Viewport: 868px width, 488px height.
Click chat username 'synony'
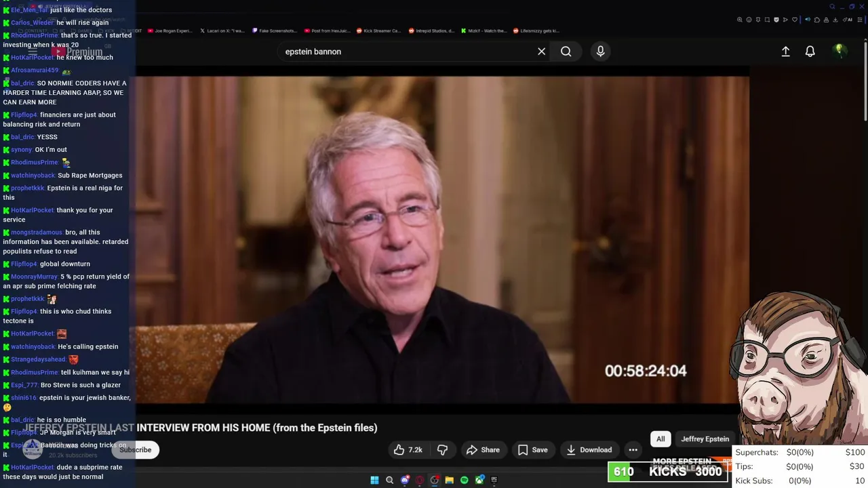coord(22,150)
